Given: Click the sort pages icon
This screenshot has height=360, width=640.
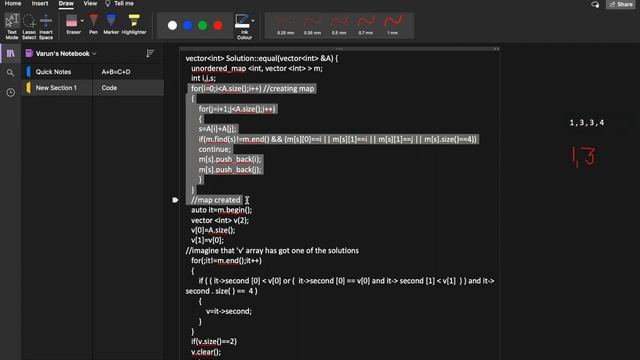Looking at the screenshot, I should (x=150, y=53).
